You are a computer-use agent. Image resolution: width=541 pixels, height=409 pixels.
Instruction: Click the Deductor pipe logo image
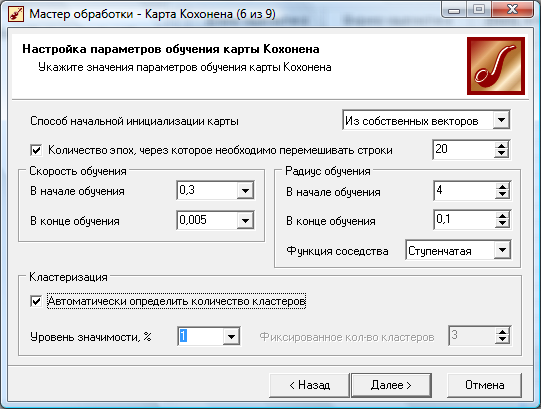tap(496, 66)
